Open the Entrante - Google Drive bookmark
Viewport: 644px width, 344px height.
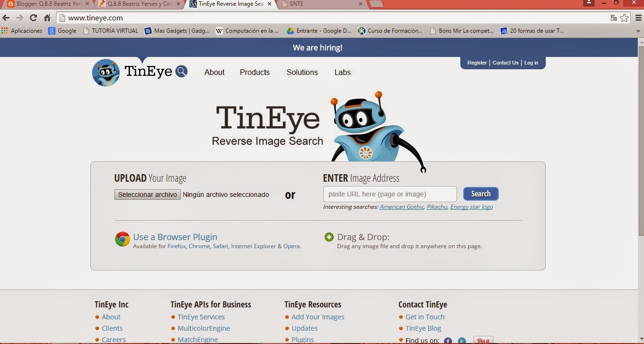319,31
